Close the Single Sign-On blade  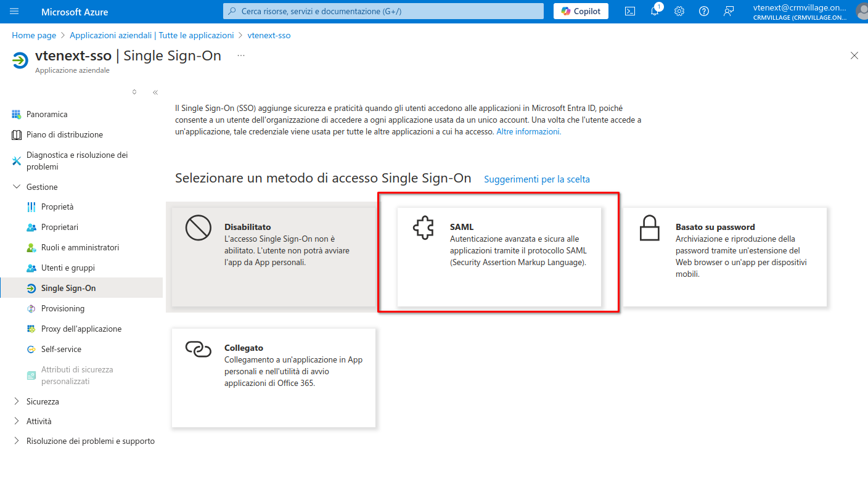854,55
